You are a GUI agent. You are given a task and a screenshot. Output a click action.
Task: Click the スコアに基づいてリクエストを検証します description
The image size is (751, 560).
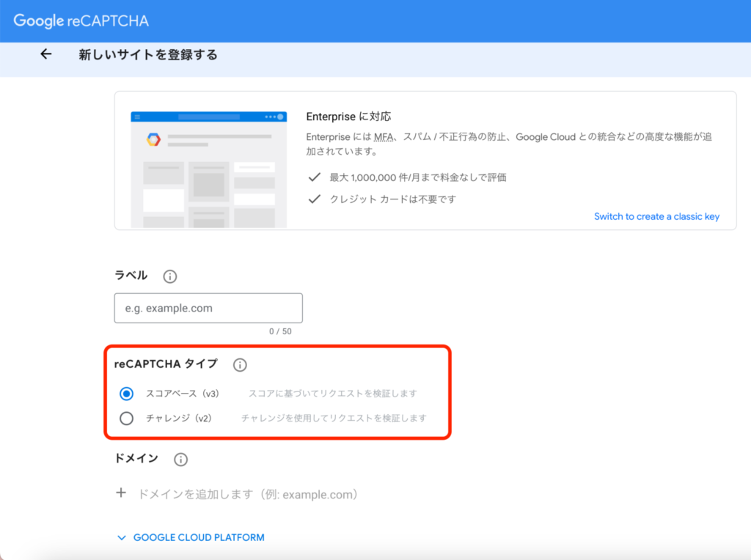point(333,394)
